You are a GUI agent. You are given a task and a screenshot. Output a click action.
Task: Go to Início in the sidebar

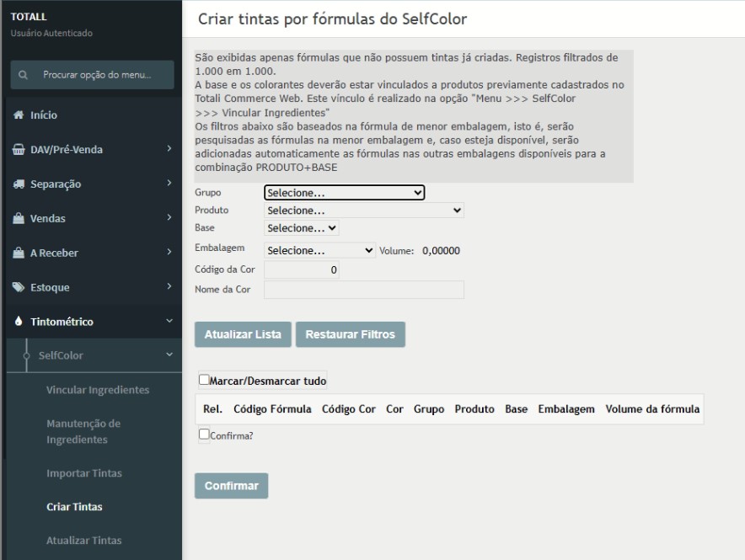(44, 115)
